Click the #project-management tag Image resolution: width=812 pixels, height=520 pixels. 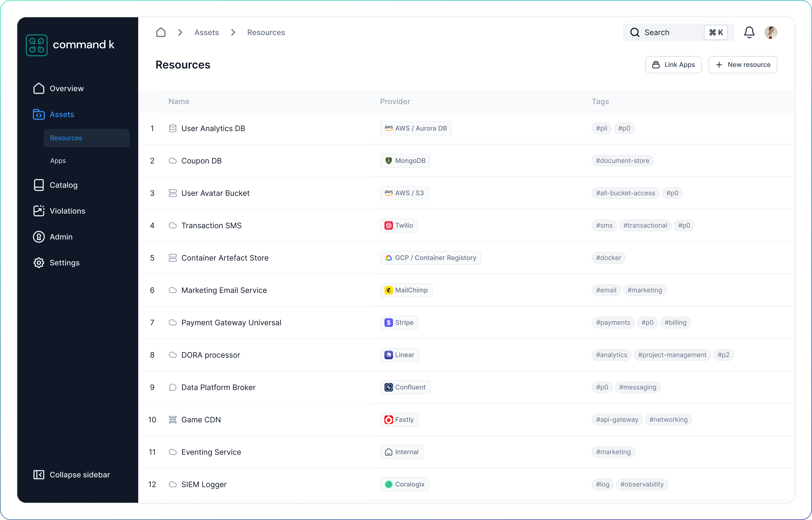(672, 355)
